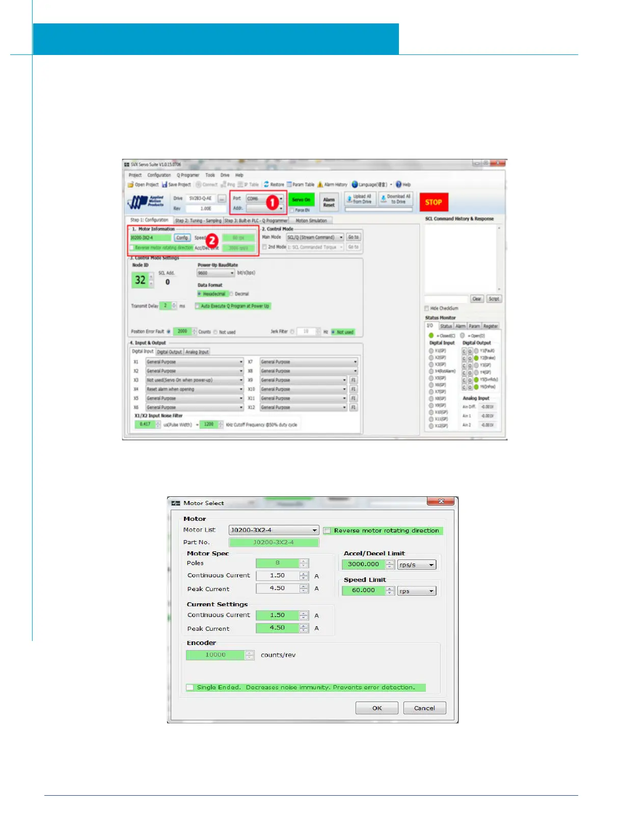Click the Language globe icon

click(x=355, y=184)
